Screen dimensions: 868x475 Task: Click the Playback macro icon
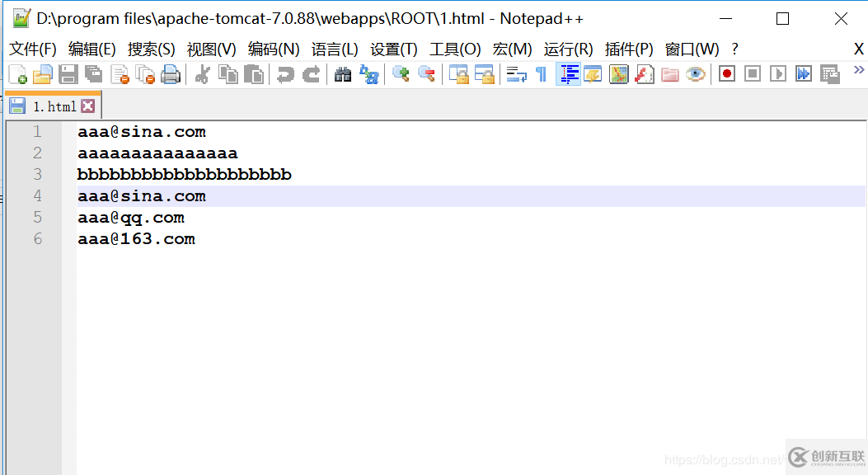point(778,73)
